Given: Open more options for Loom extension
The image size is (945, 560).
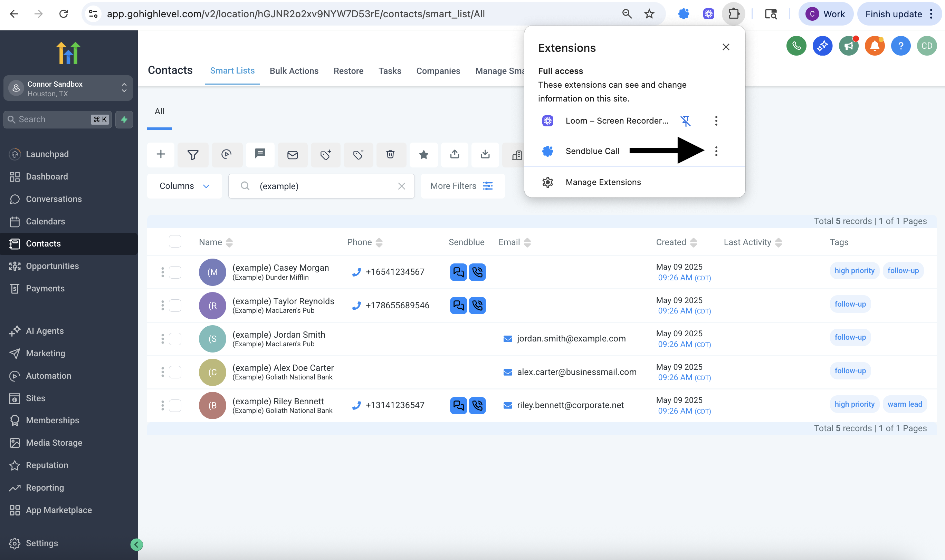Looking at the screenshot, I should pyautogui.click(x=716, y=121).
